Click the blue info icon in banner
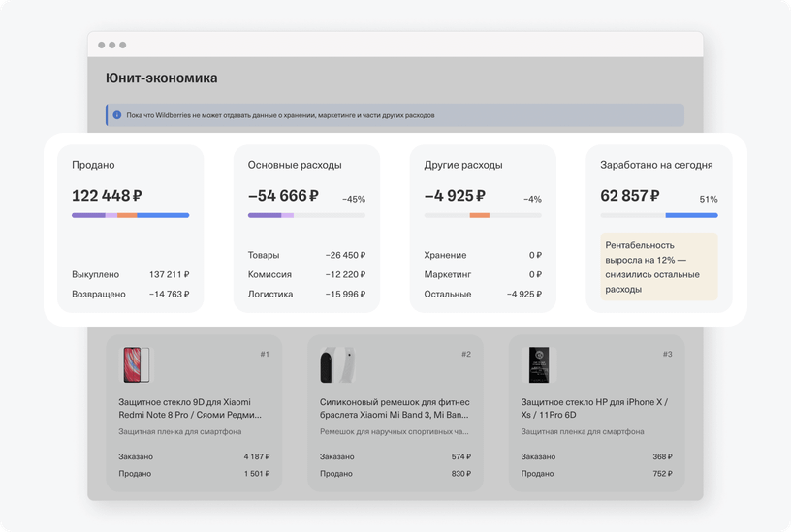791x532 pixels. (x=117, y=115)
